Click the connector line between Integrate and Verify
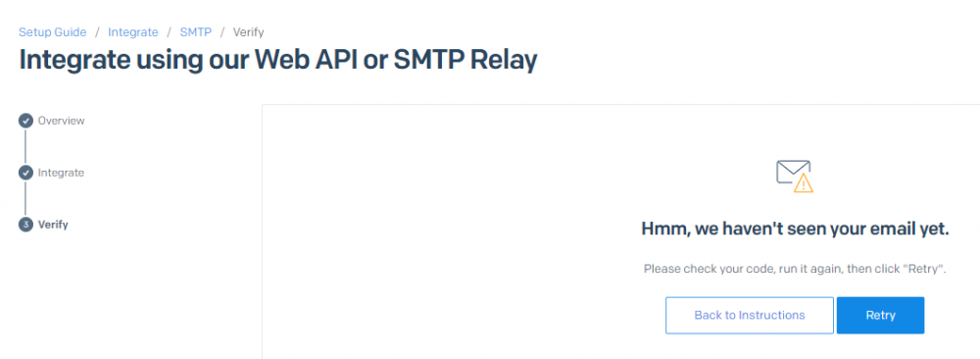 pyautogui.click(x=25, y=198)
